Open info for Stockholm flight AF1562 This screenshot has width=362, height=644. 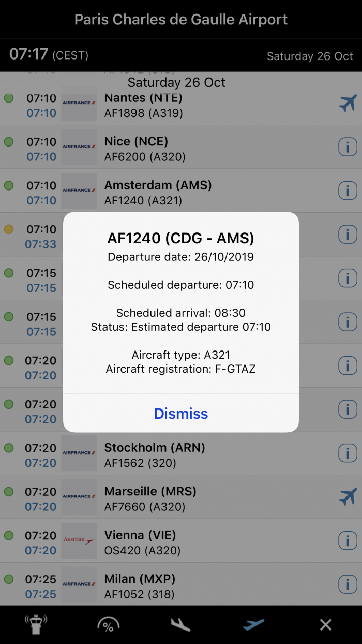tap(348, 453)
